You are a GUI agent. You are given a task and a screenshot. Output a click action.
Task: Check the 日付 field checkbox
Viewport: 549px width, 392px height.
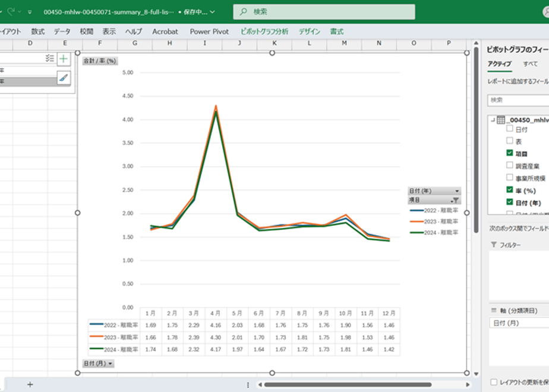[510, 129]
